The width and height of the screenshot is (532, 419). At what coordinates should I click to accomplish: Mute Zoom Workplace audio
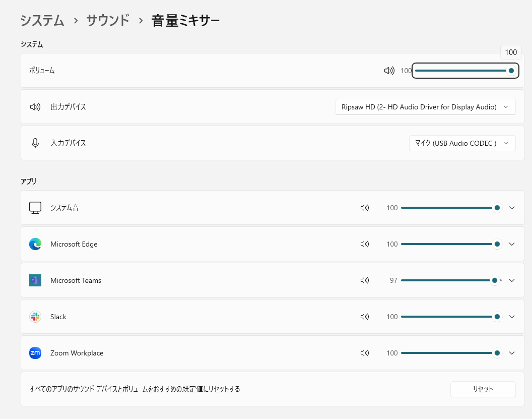click(x=365, y=353)
